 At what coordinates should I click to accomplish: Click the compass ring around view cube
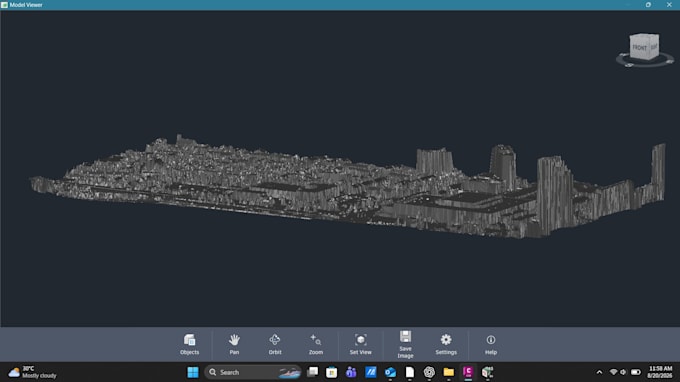point(645,63)
